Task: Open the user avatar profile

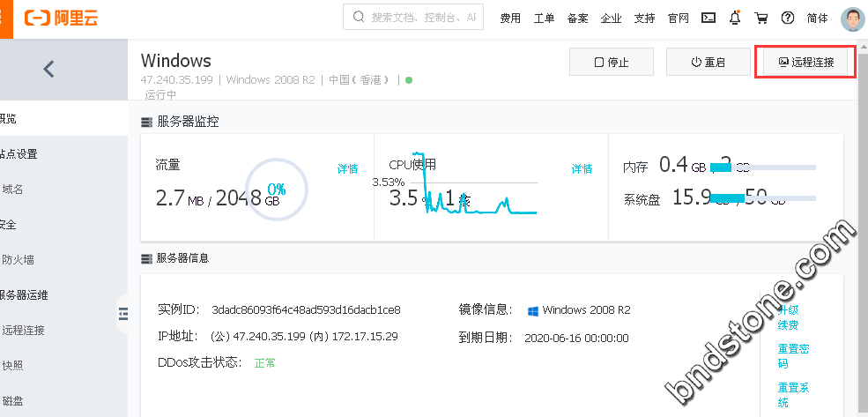Action: click(853, 19)
